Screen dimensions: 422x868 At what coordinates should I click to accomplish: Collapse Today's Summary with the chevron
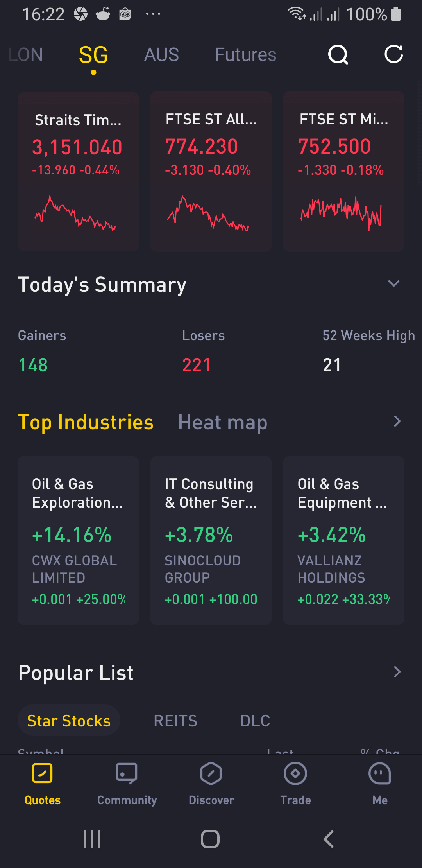tap(394, 283)
